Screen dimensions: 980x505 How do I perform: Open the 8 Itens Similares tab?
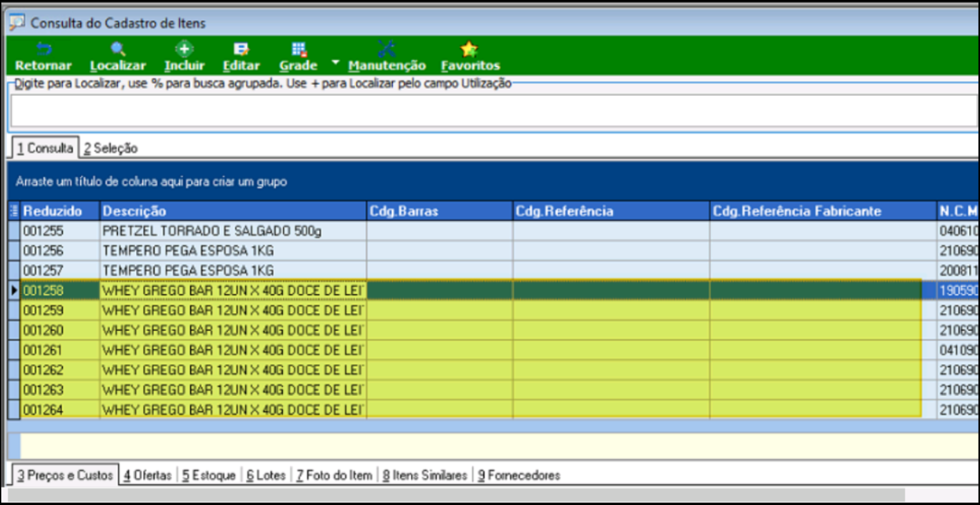tap(424, 475)
